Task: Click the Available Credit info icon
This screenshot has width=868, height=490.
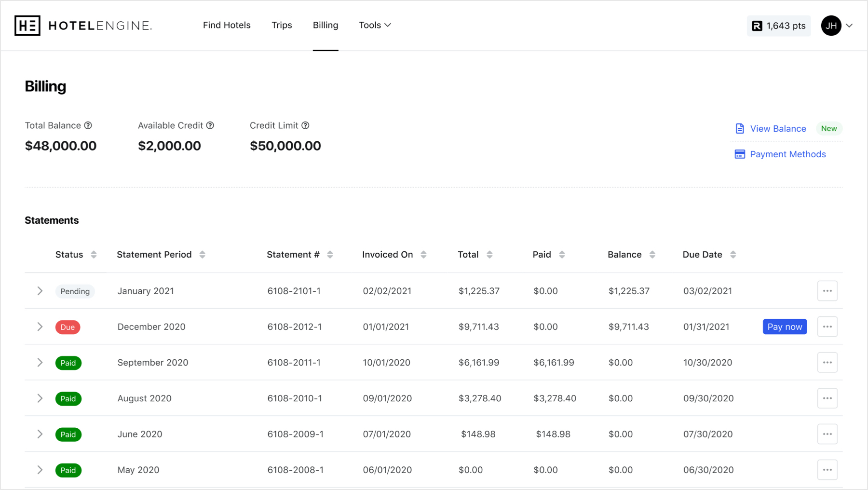Action: (x=210, y=125)
